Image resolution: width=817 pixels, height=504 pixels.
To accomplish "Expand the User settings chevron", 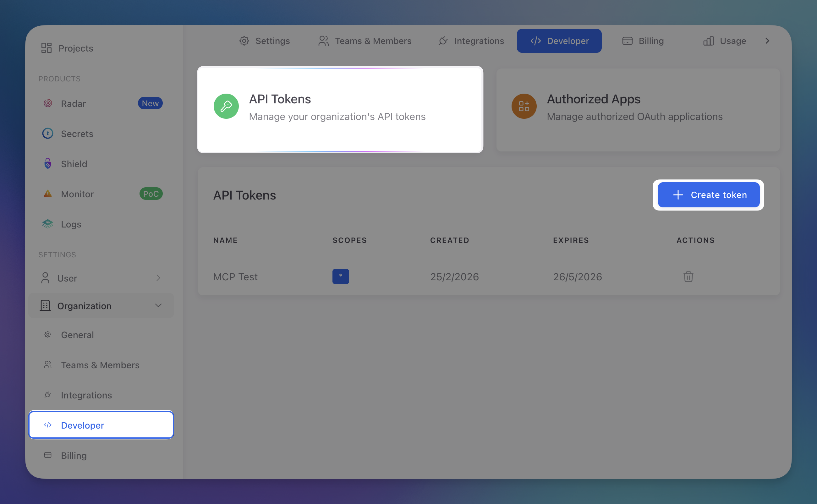I will pos(158,278).
